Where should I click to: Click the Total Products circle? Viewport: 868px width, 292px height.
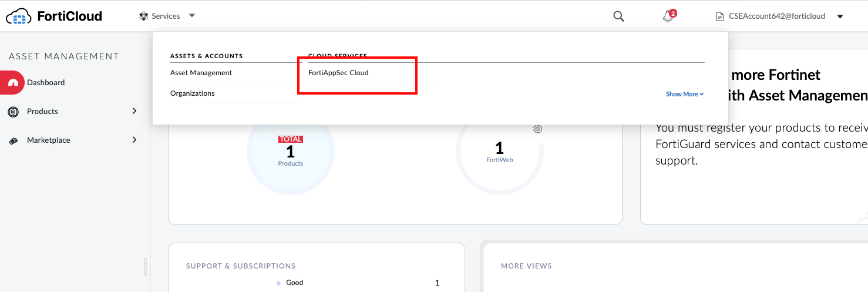click(291, 151)
